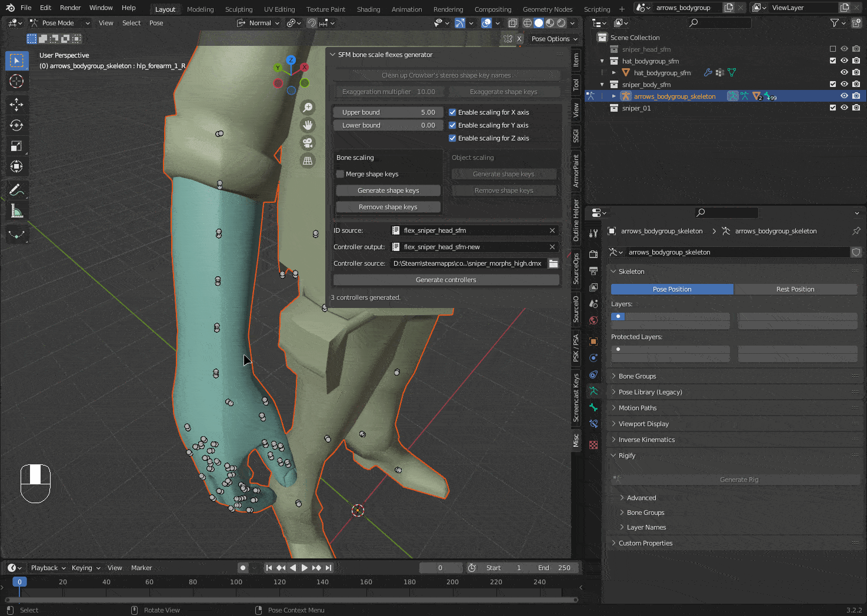The image size is (867, 616).
Task: Select the Move tool in the toolbar
Action: tap(16, 105)
